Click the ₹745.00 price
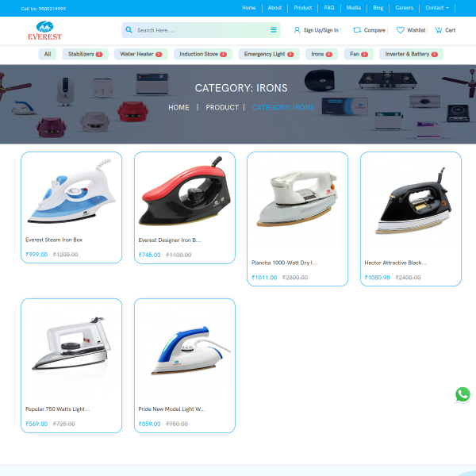476x476 pixels. [x=149, y=255]
